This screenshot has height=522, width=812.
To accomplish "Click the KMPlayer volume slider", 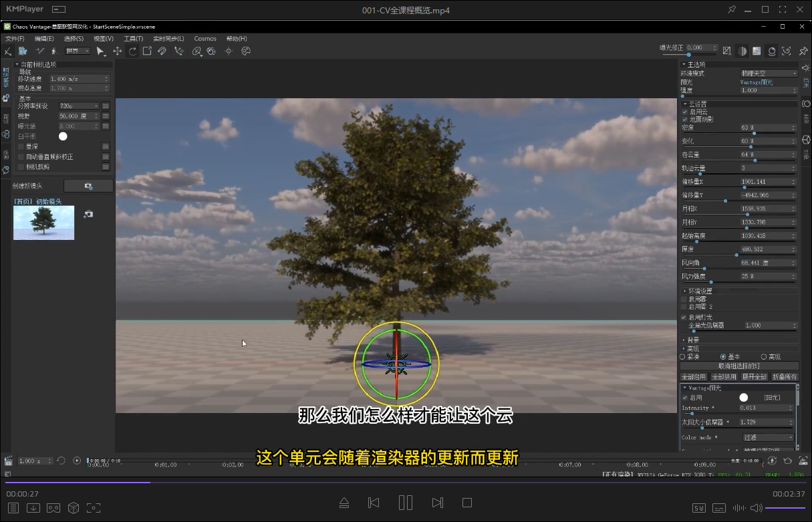I will pos(785,508).
